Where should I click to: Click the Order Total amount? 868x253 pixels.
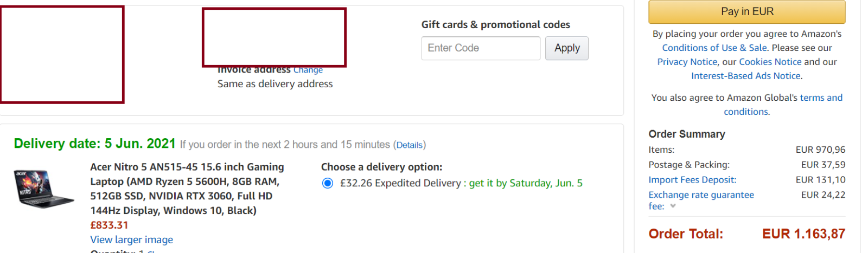coord(803,234)
